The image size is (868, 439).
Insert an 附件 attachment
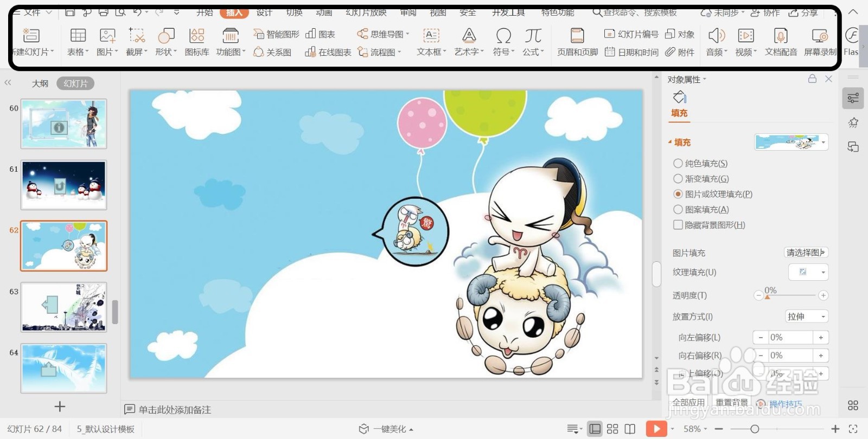[x=680, y=52]
